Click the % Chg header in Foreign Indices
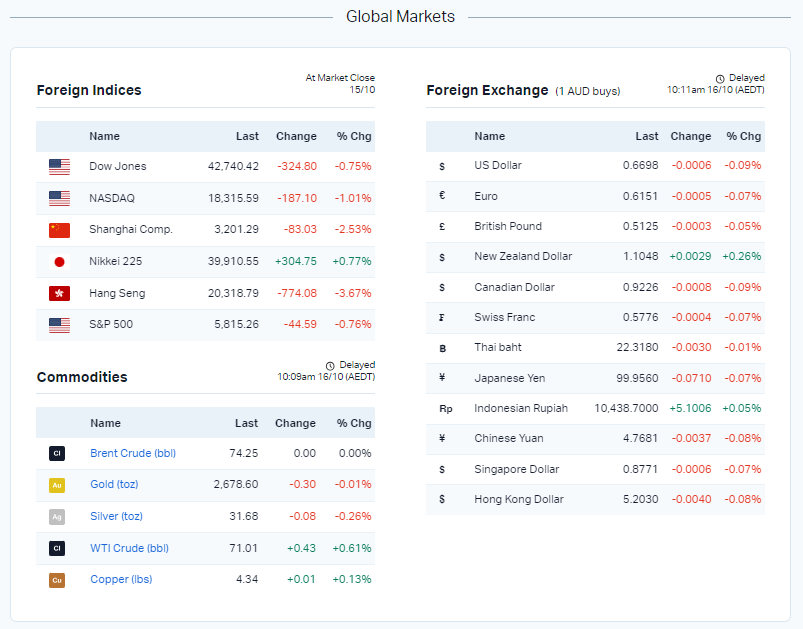 (x=354, y=136)
